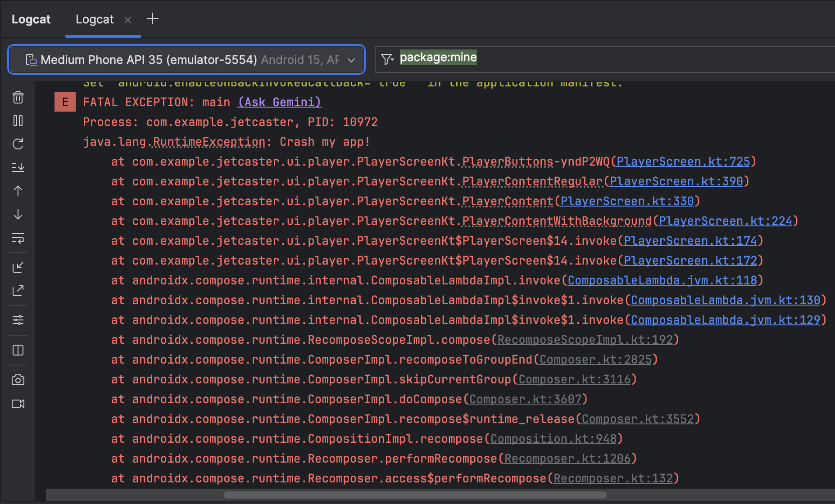Screen dimensions: 835x504
Task: Click the PlayerButtons-yndP2WQ method name
Action: pos(535,162)
